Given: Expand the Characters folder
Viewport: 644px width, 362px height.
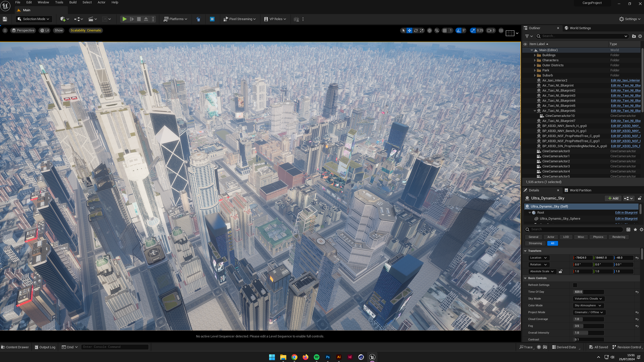Looking at the screenshot, I should click(535, 60).
